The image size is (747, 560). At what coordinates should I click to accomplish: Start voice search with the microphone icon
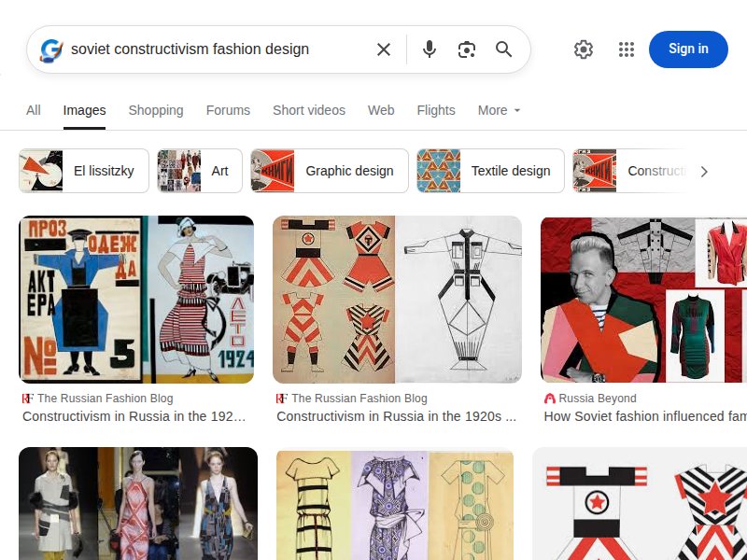pyautogui.click(x=430, y=49)
